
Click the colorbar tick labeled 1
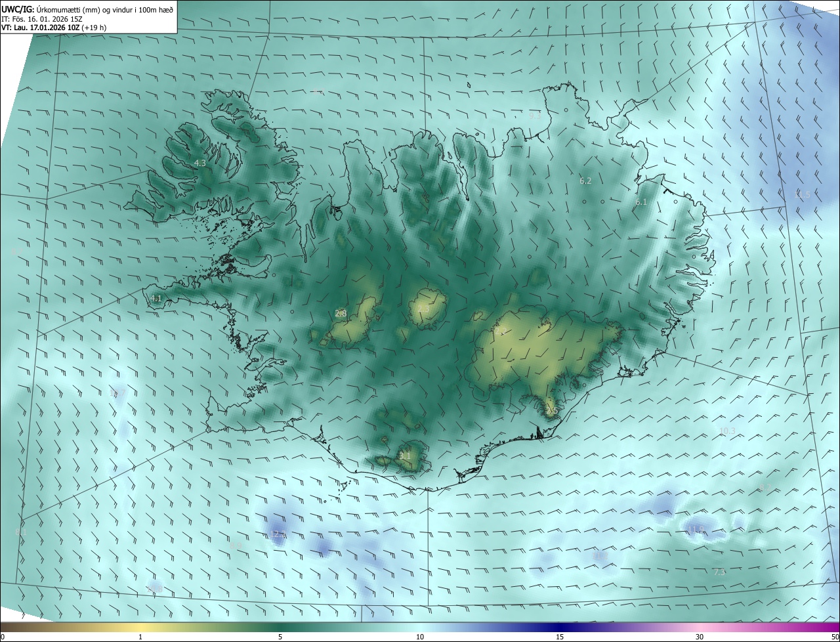click(x=140, y=637)
